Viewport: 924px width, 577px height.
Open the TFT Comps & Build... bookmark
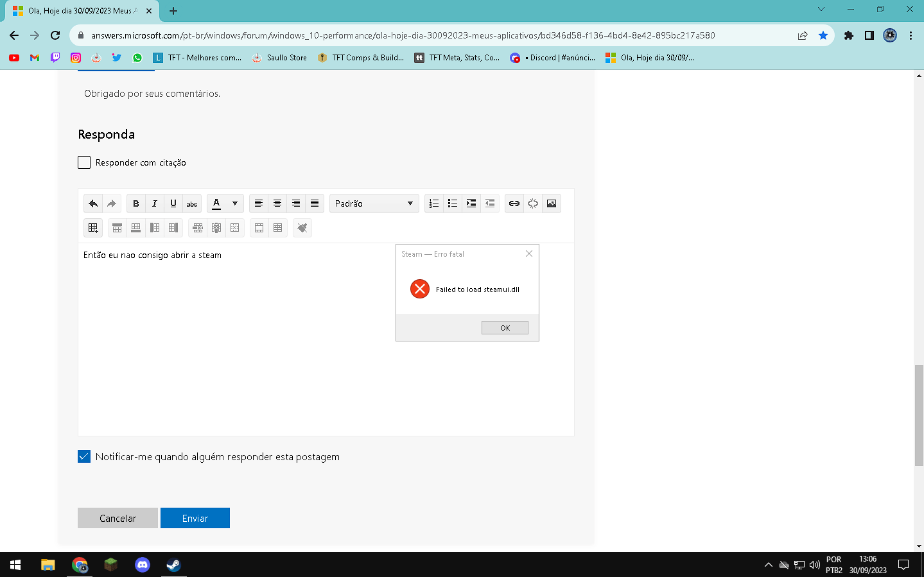pyautogui.click(x=362, y=58)
